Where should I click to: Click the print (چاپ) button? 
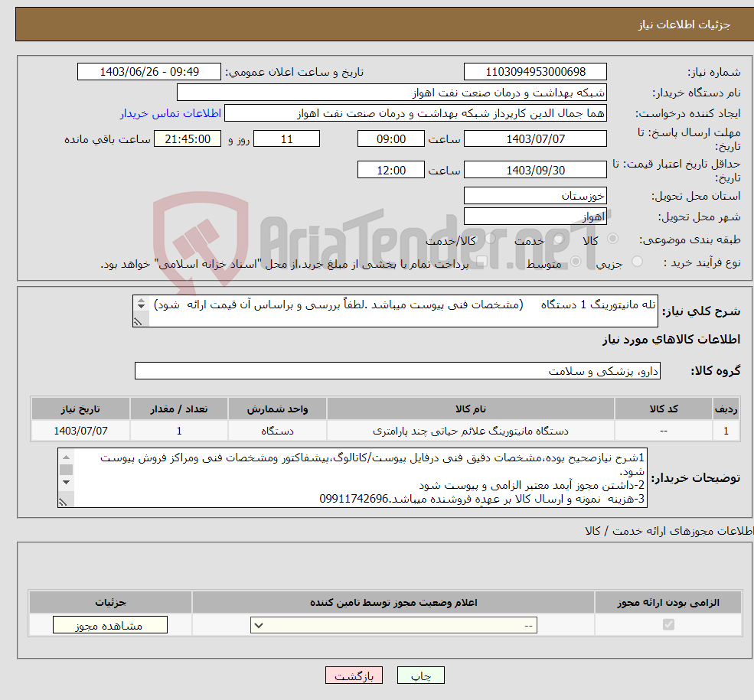pos(420,675)
